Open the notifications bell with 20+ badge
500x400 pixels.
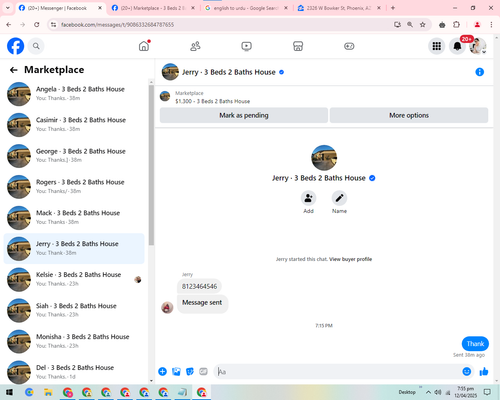[x=457, y=46]
